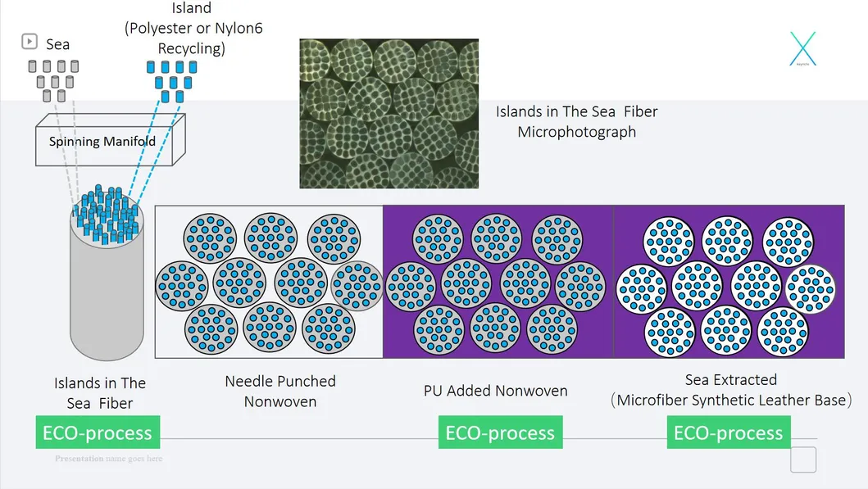The image size is (868, 489).
Task: Click the ECO-process label under PU Added Nonwoven
Action: 500,432
